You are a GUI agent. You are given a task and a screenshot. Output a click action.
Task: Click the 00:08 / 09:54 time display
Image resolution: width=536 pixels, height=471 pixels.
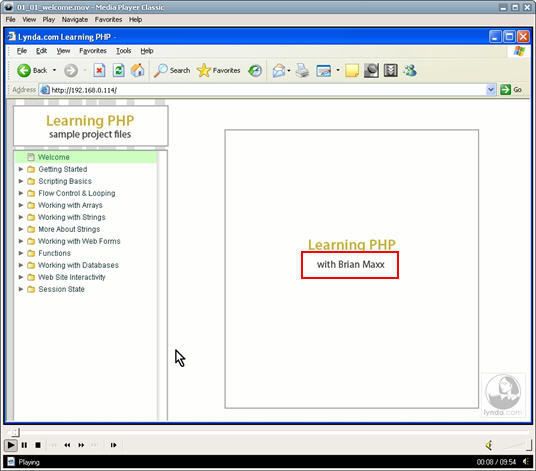point(496,462)
